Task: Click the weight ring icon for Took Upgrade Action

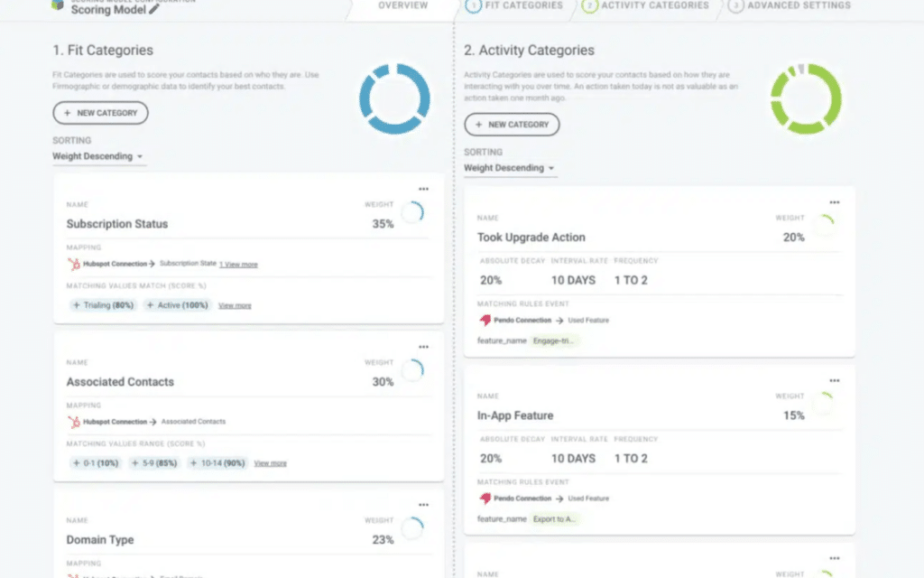Action: 824,226
